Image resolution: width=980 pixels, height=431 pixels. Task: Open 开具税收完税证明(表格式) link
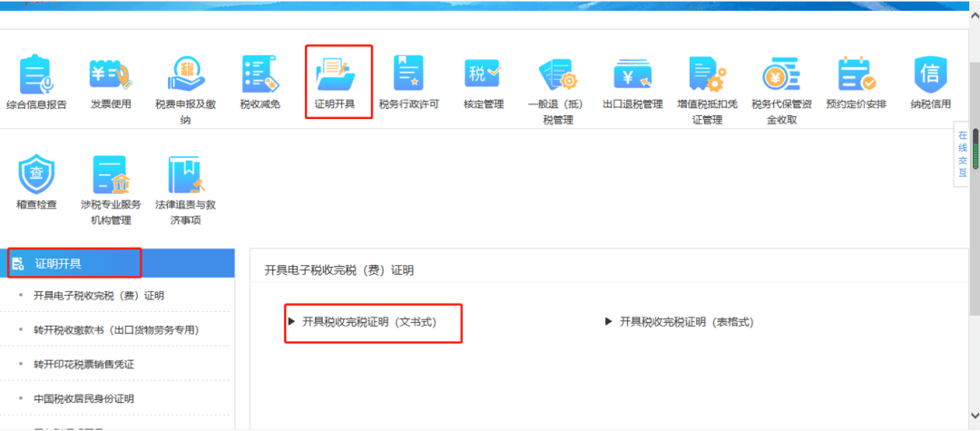(687, 322)
